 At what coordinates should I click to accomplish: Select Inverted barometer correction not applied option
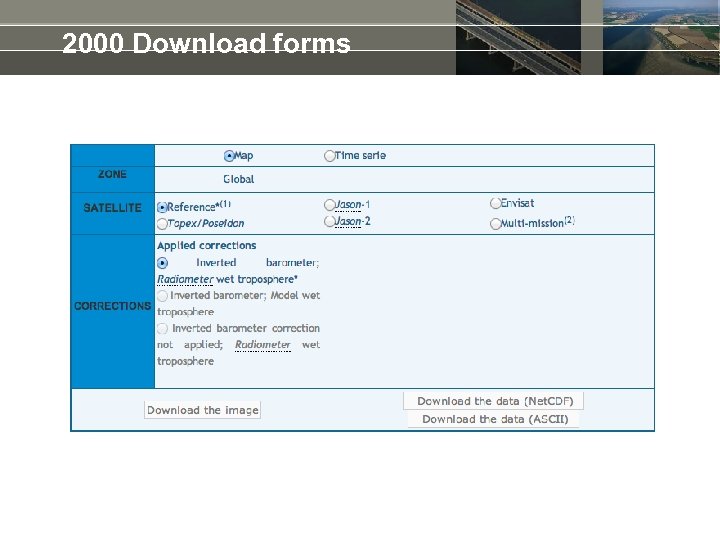tap(162, 328)
